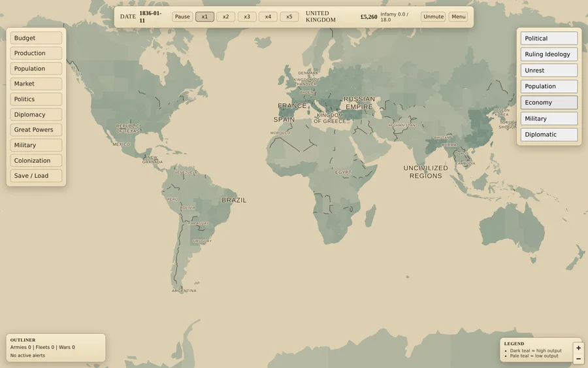
Task: Click the Armies 0 | Fleets 0 | Wars 0 outliner line
Action: (x=42, y=347)
